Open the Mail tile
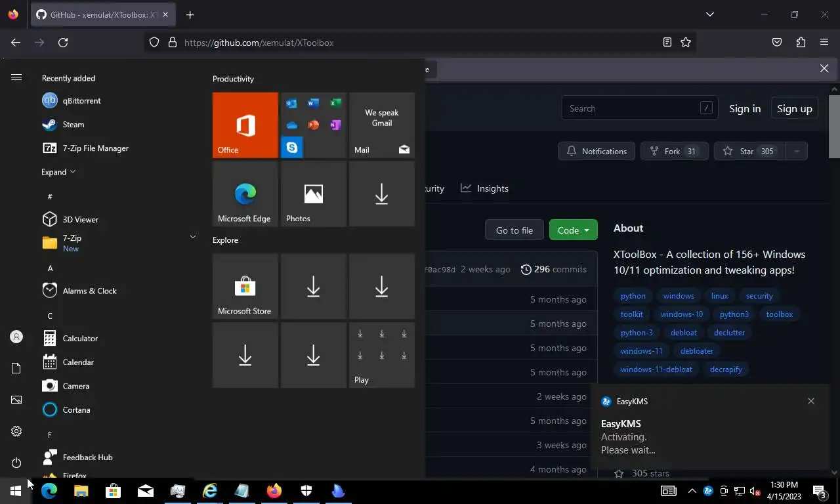 pos(382,125)
